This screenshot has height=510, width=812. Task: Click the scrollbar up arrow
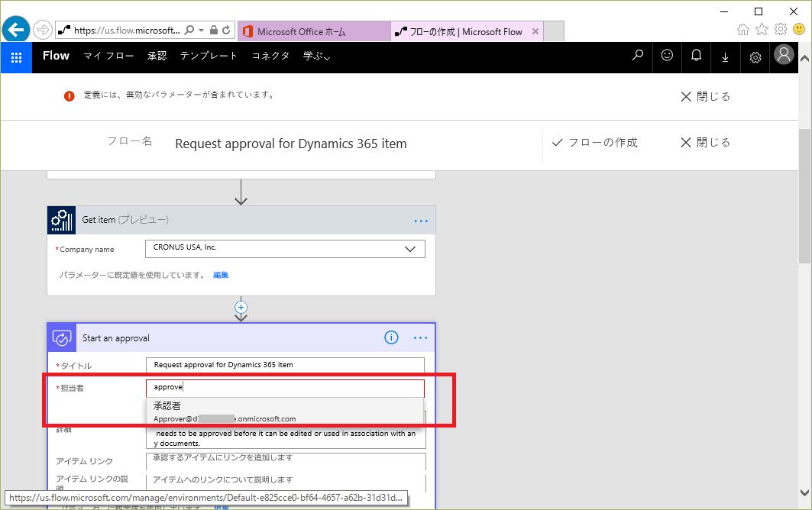(804, 58)
